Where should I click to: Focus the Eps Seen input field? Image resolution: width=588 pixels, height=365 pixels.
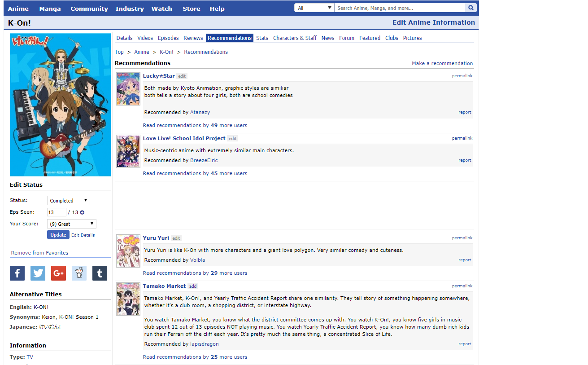(x=57, y=212)
